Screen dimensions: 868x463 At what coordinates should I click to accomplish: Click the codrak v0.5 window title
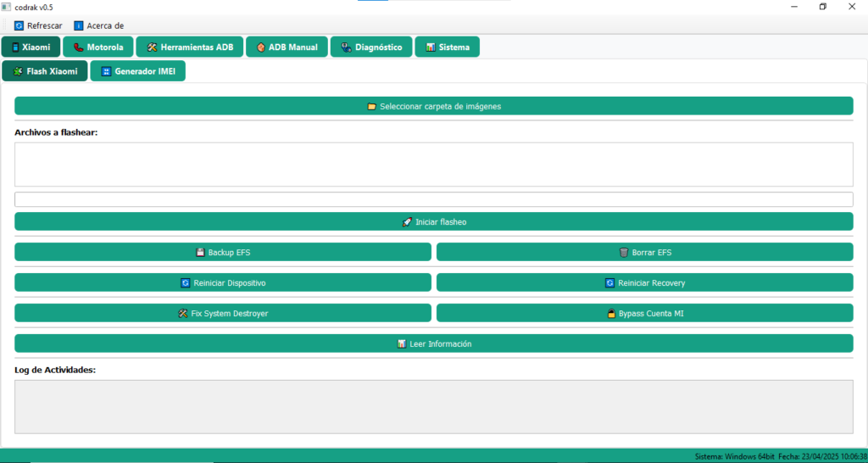pos(34,7)
